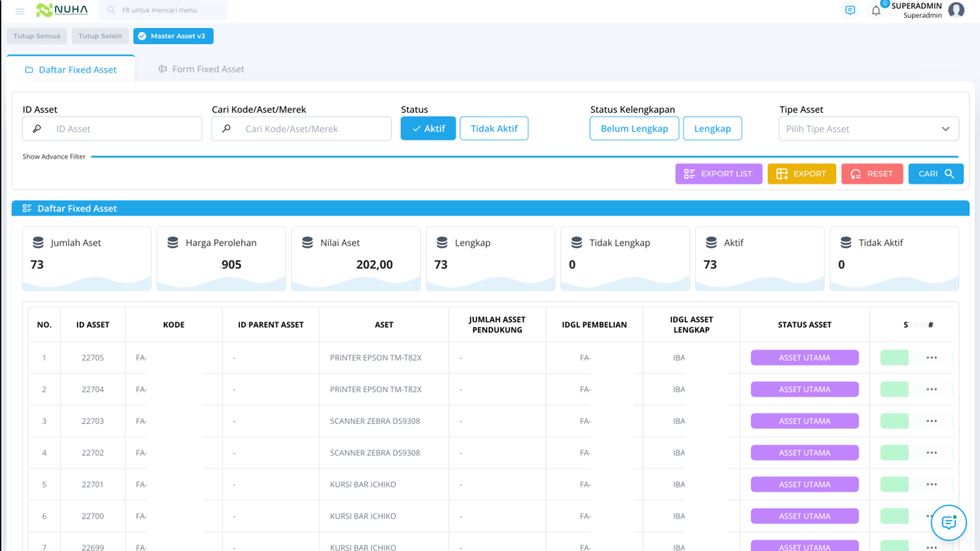Viewport: 980px width, 551px height.
Task: Focus the F8 menu search box
Action: click(x=163, y=10)
